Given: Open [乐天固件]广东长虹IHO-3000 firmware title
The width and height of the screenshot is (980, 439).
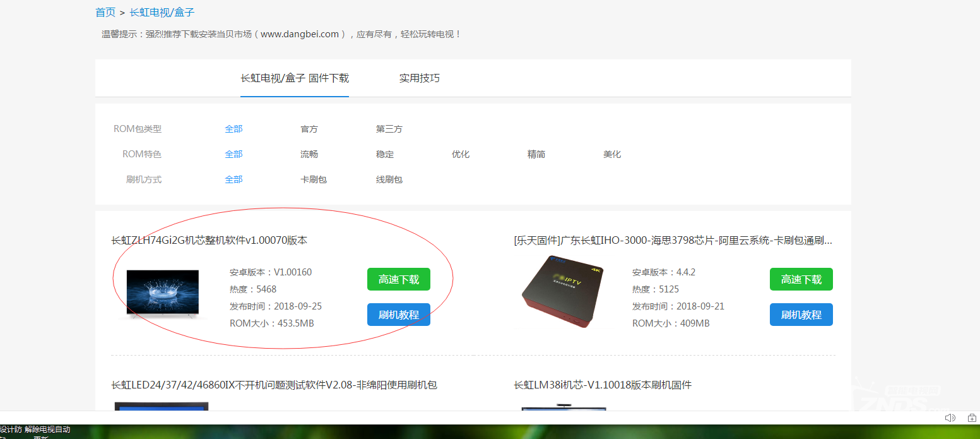Looking at the screenshot, I should [673, 241].
